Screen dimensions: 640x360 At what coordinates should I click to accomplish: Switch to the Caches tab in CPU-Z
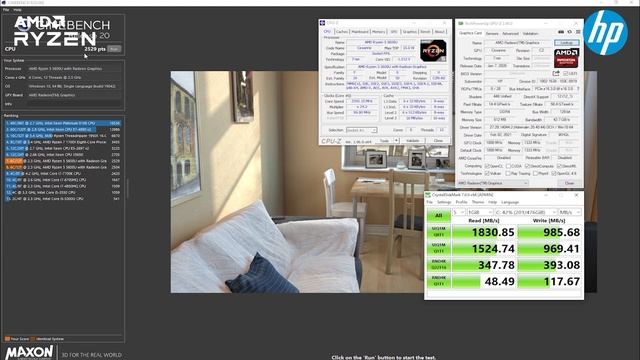(x=342, y=31)
